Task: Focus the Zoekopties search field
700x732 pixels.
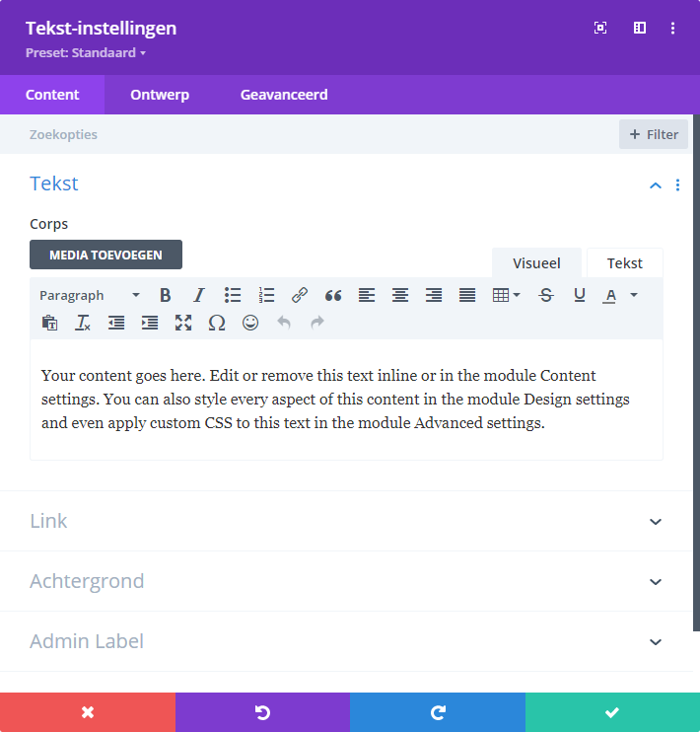Action: 308,134
